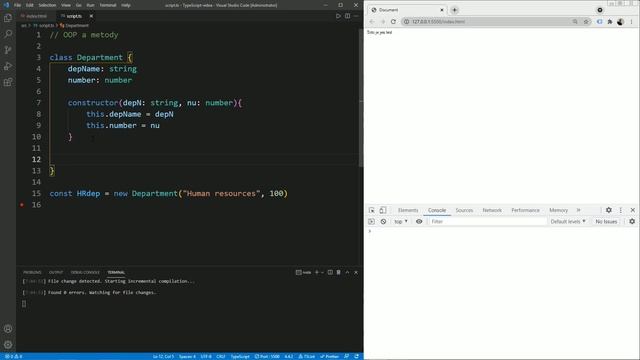The height and width of the screenshot is (360, 640).
Task: Open editor More Actions menu
Action: click(x=356, y=16)
